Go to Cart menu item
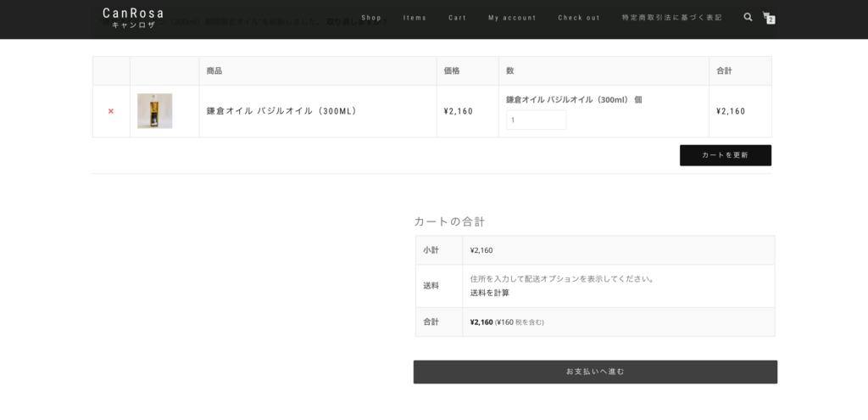This screenshot has height=420, width=868. [457, 18]
